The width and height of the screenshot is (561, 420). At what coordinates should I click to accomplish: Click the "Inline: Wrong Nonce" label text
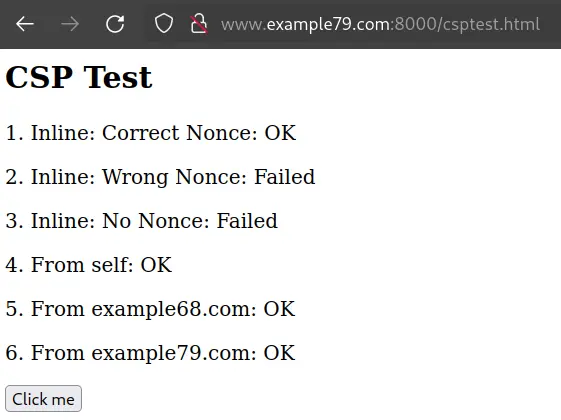(139, 177)
